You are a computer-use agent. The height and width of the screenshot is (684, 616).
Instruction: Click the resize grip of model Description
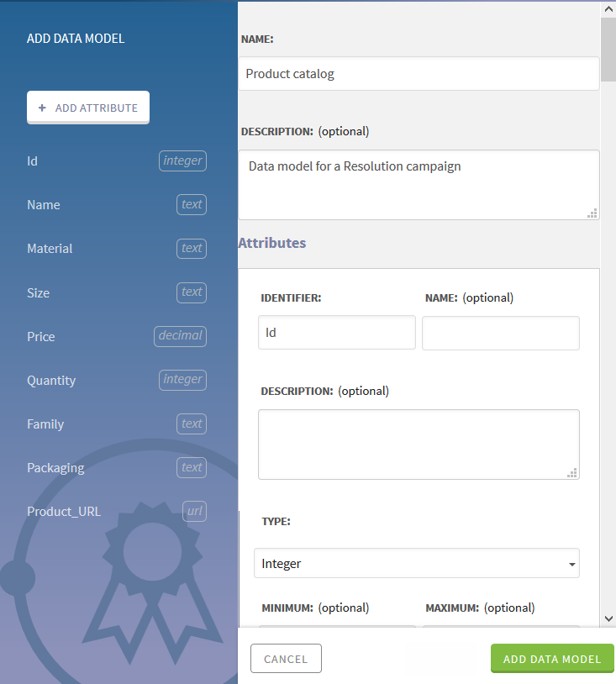pos(592,213)
